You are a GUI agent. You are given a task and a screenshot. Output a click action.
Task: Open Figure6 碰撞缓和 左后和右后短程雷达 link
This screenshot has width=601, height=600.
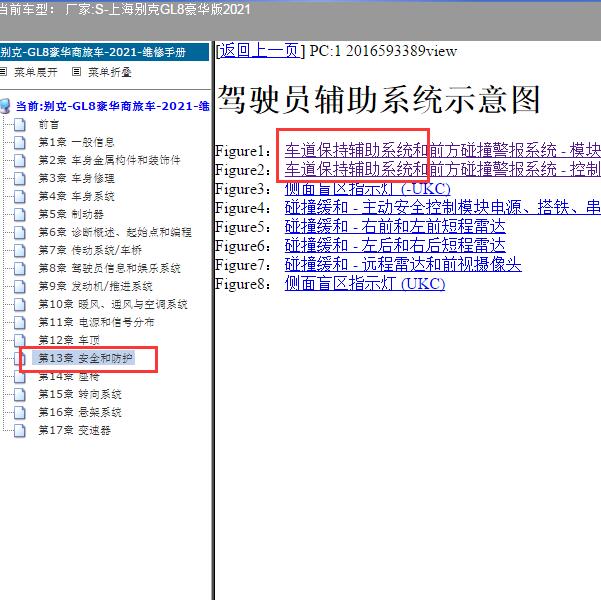coord(395,245)
